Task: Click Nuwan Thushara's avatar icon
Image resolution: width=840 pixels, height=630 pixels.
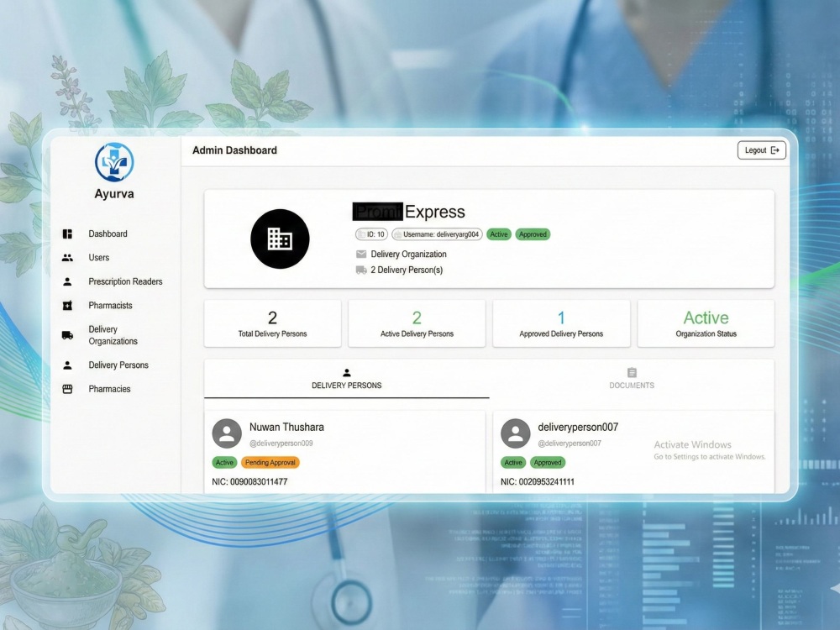Action: pos(227,433)
